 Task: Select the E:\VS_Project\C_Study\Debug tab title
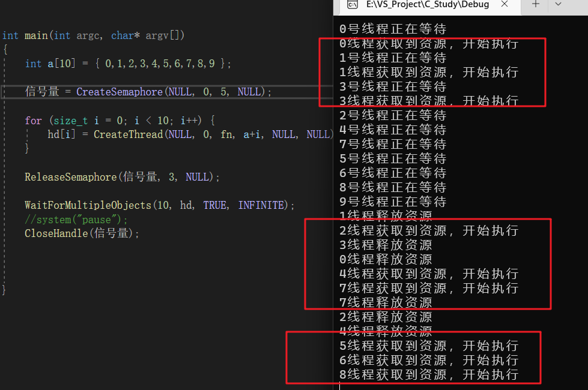427,5
